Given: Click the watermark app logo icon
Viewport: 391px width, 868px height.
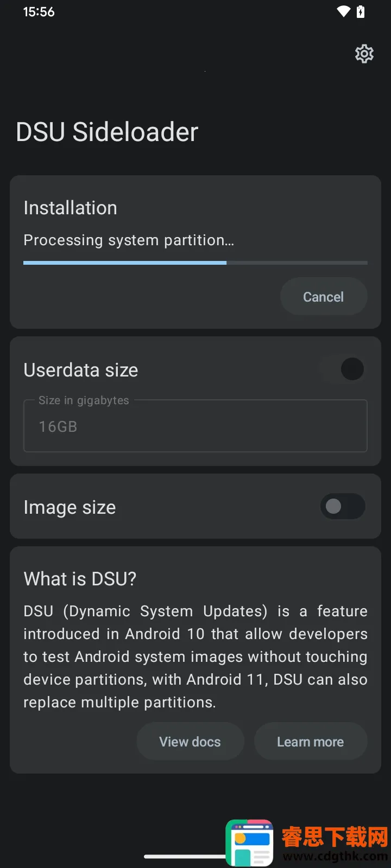Looking at the screenshot, I should tap(249, 843).
